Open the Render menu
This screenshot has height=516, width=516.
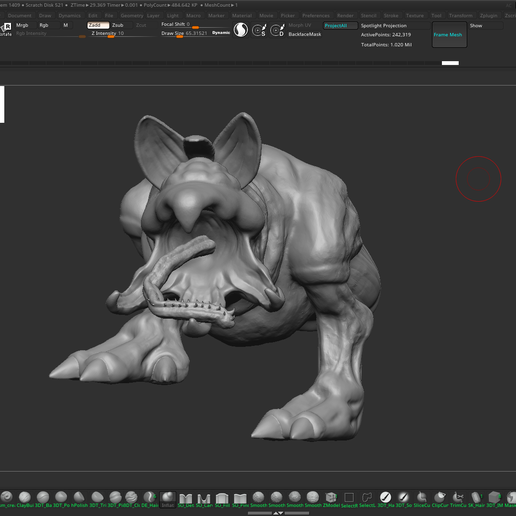click(x=345, y=16)
